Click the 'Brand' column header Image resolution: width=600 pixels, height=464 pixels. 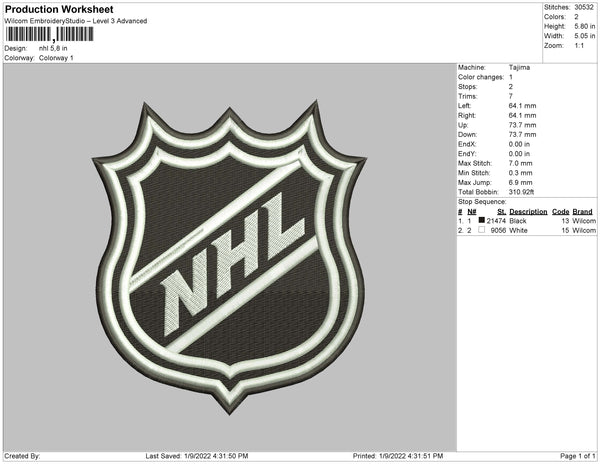[582, 212]
